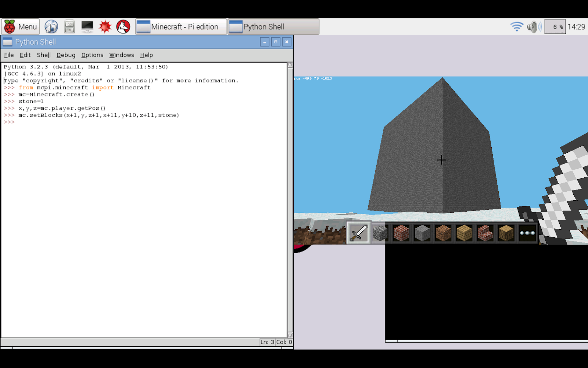Launch the terminal monitor icon
Image resolution: width=588 pixels, height=368 pixels.
[x=87, y=27]
